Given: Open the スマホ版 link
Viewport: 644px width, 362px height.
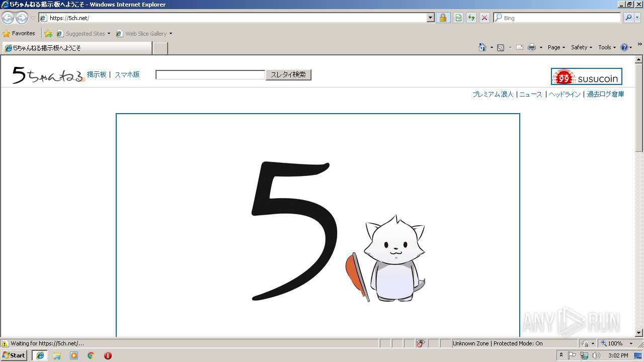Looking at the screenshot, I should (127, 74).
